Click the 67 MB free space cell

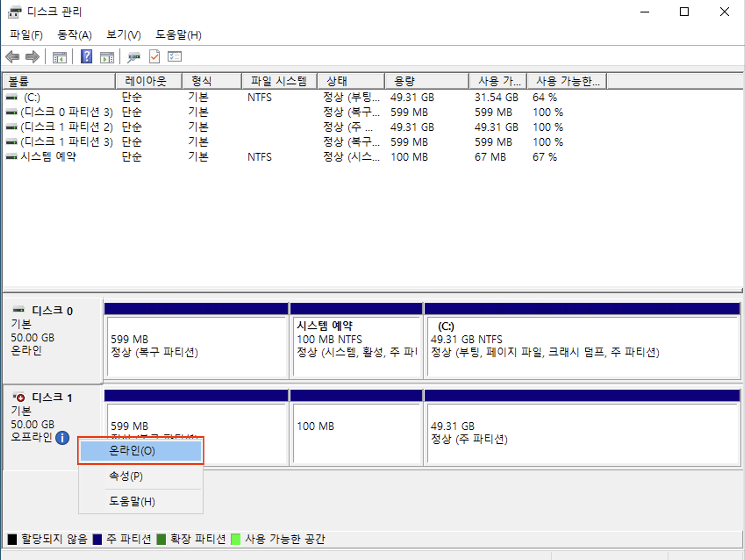(490, 157)
